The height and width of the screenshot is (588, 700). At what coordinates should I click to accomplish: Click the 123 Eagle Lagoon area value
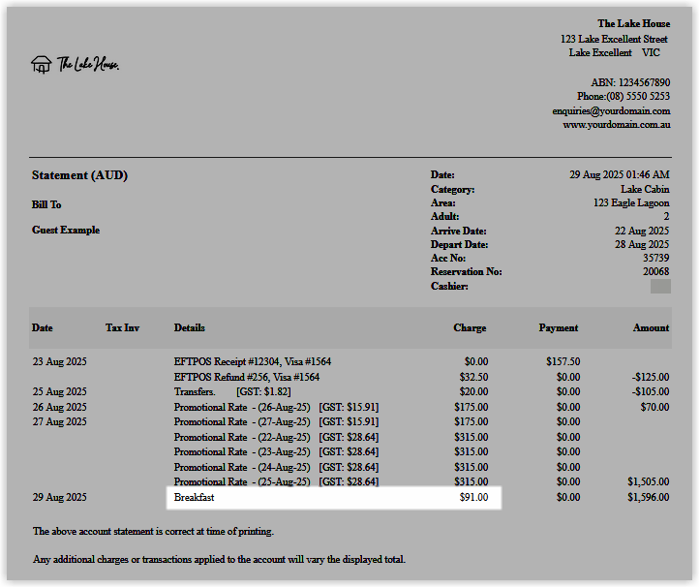(631, 202)
